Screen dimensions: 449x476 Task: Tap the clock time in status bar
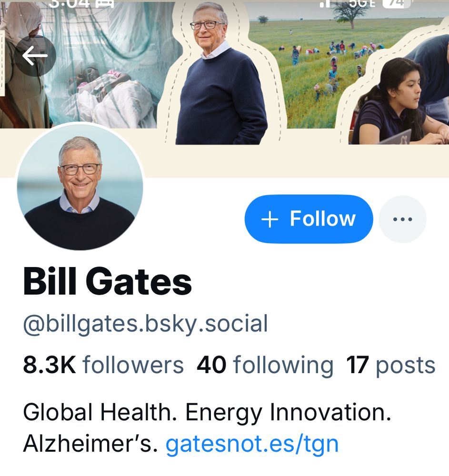click(x=69, y=4)
